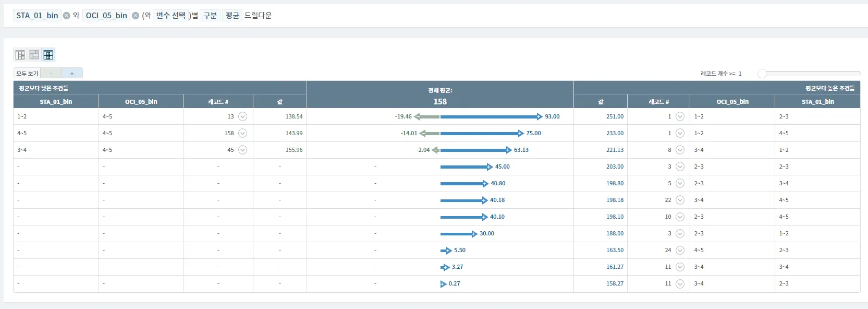Click the STA_01_bin variable chip
Viewport: 868px width, 309px height.
tap(37, 16)
